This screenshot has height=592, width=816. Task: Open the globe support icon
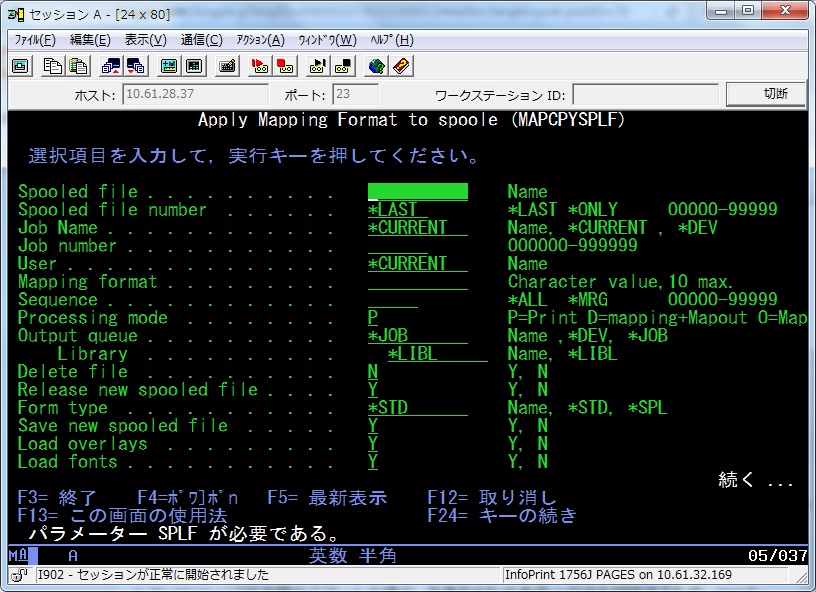[x=376, y=66]
